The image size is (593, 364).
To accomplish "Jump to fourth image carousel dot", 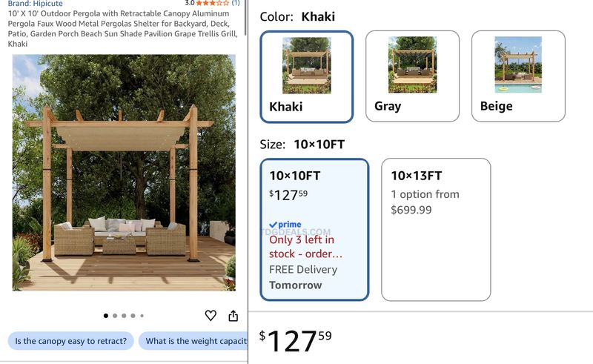I will pos(133,316).
